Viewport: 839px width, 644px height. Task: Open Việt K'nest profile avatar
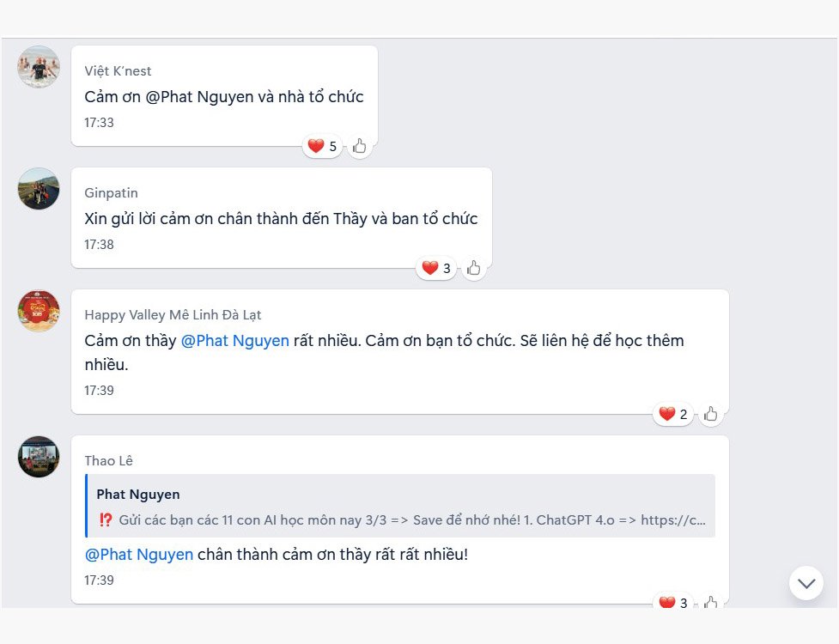39,67
